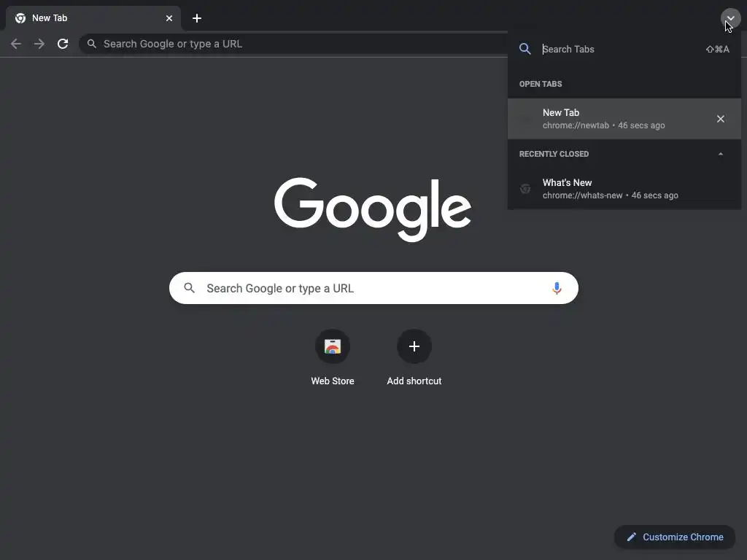Click chrome://whats-new URL text
The height and width of the screenshot is (560, 747).
pyautogui.click(x=582, y=195)
